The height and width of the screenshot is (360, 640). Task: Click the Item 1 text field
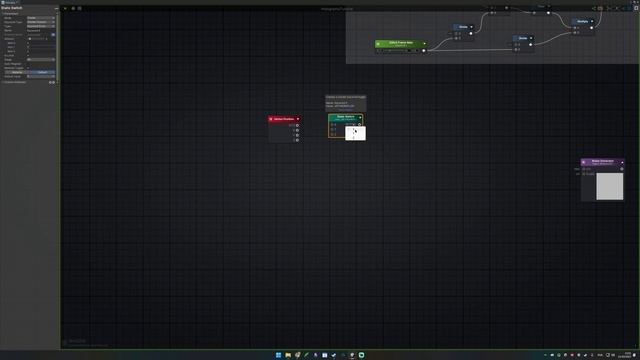41,47
